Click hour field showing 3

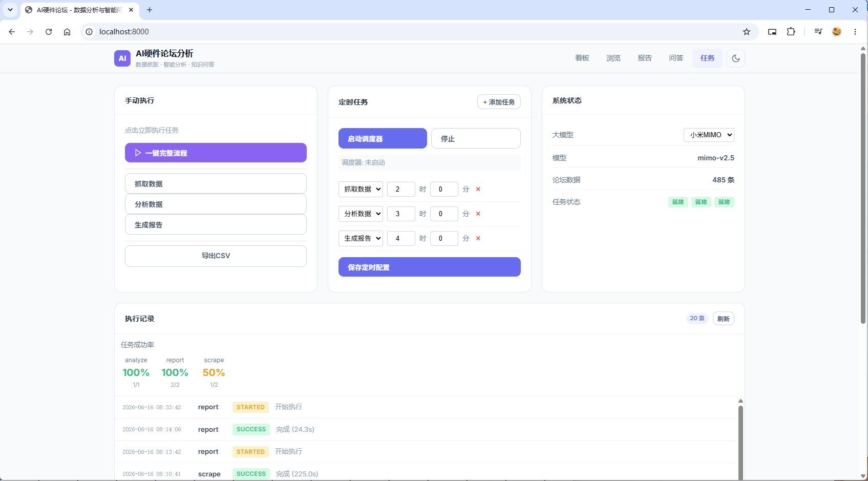click(401, 214)
